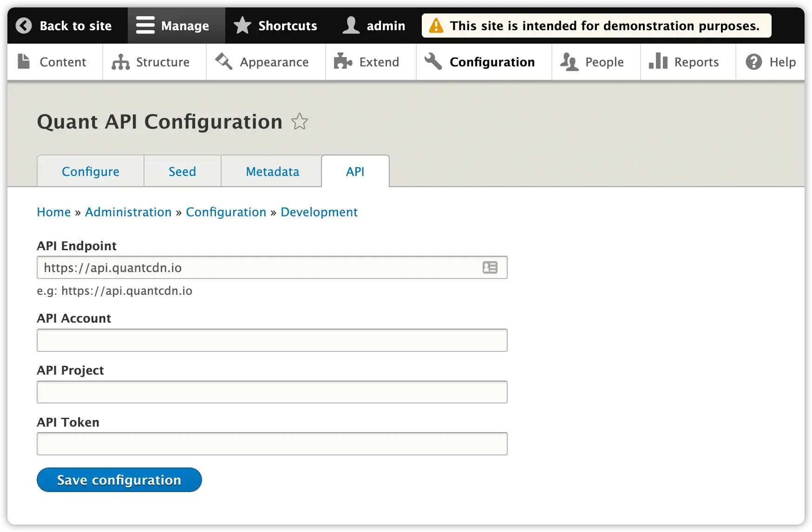Viewport: 812px width, 532px height.
Task: Click inside the API Token field
Action: [x=272, y=443]
